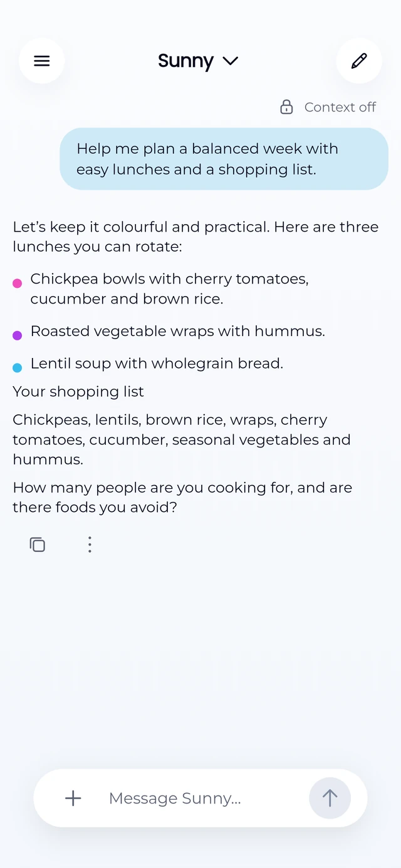Tap the plus attachment icon
The height and width of the screenshot is (868, 401).
click(x=73, y=798)
